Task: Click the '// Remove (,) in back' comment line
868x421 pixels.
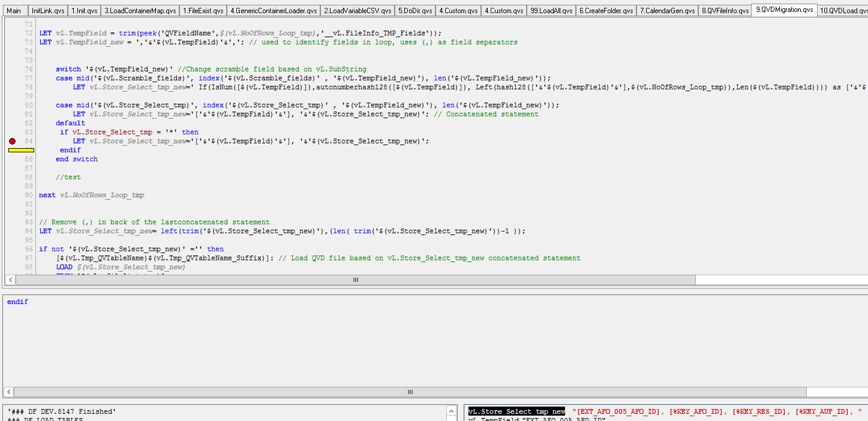Action: pos(154,222)
